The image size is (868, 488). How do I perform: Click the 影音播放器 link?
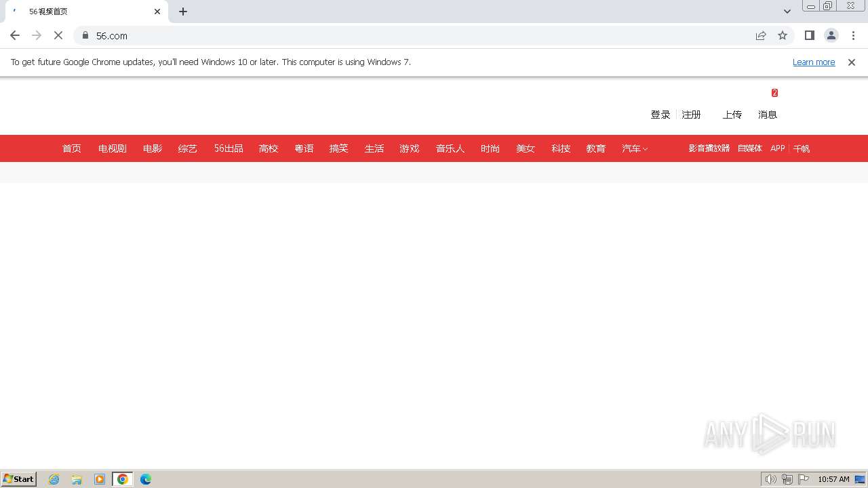709,148
